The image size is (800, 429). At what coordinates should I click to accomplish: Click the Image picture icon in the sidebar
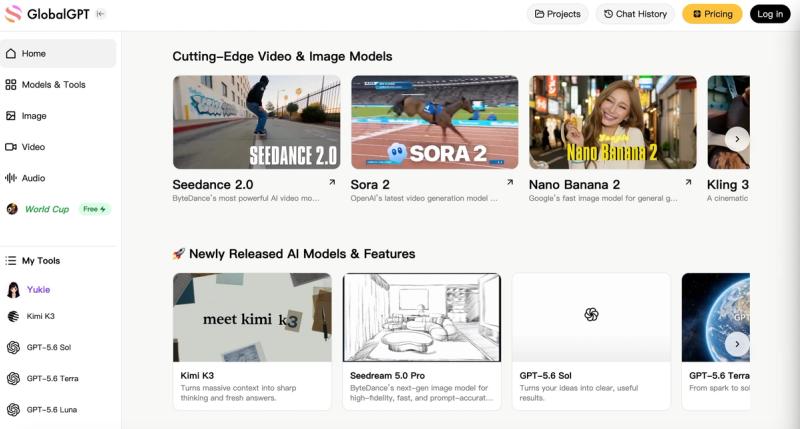point(11,116)
